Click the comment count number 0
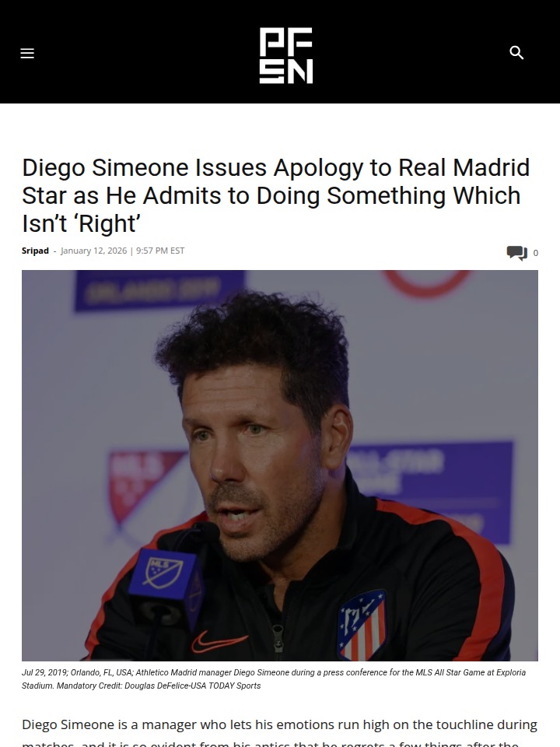The image size is (560, 747). (536, 253)
